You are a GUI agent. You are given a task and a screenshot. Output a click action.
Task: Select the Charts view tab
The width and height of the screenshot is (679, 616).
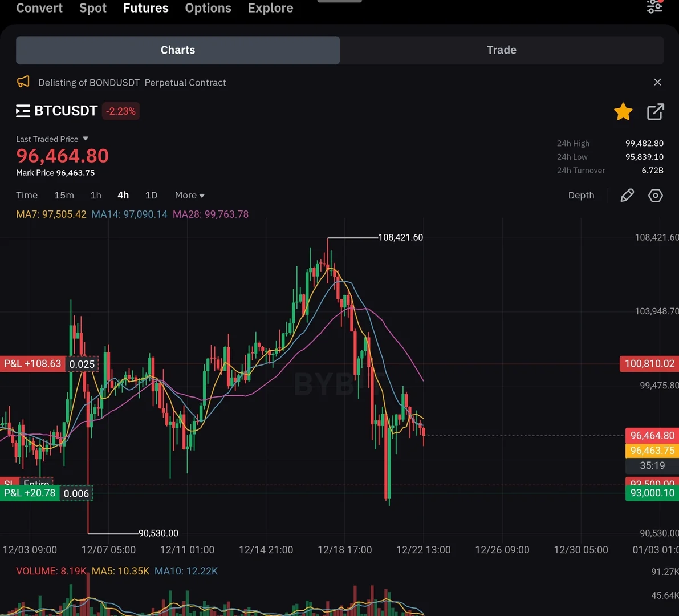point(178,50)
